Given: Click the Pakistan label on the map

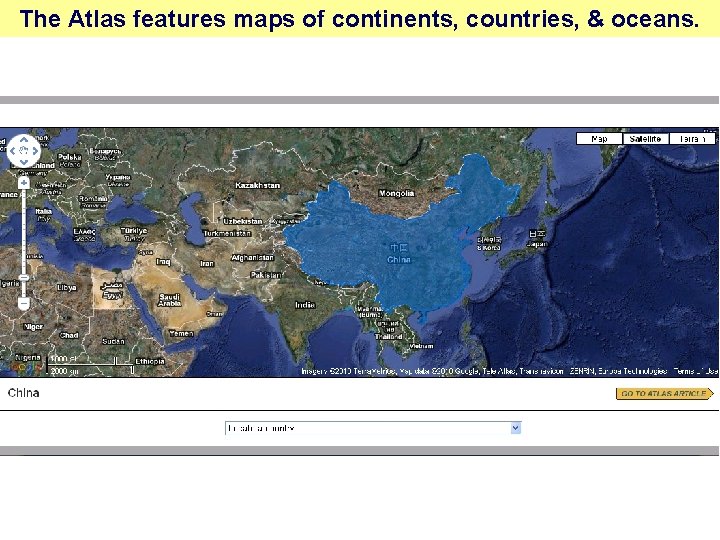Looking at the screenshot, I should coord(266,275).
